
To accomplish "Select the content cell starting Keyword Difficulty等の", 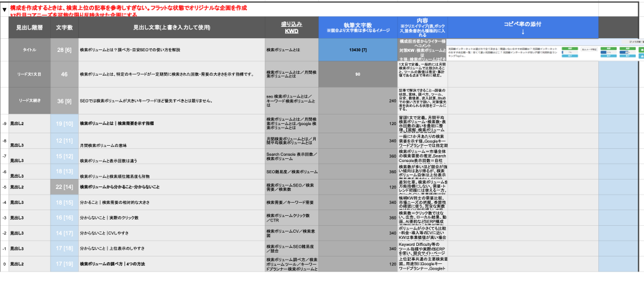I will [422, 248].
